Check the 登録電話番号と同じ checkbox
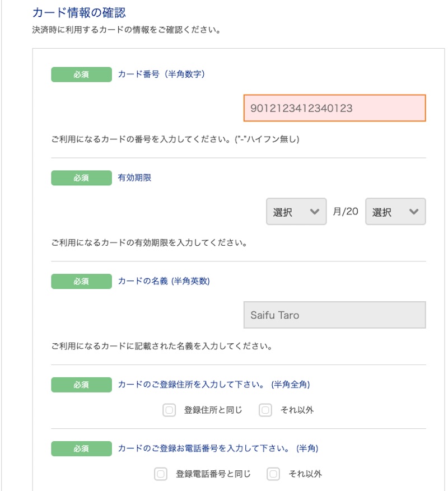This screenshot has height=491, width=448. [x=161, y=474]
